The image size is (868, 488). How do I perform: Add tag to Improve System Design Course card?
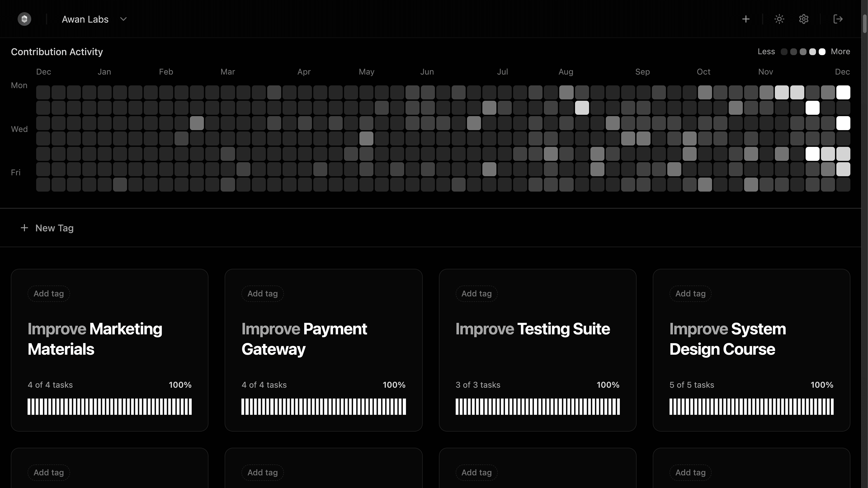[x=690, y=293]
